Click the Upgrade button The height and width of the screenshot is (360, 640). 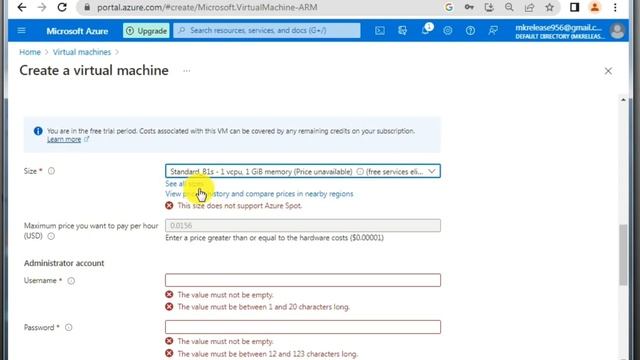[146, 31]
